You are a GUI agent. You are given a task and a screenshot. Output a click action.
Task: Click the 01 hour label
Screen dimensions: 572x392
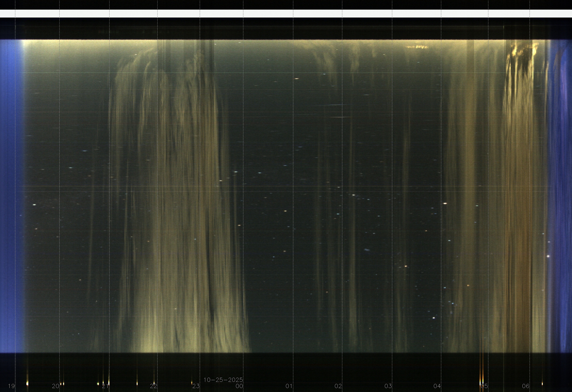click(289, 386)
